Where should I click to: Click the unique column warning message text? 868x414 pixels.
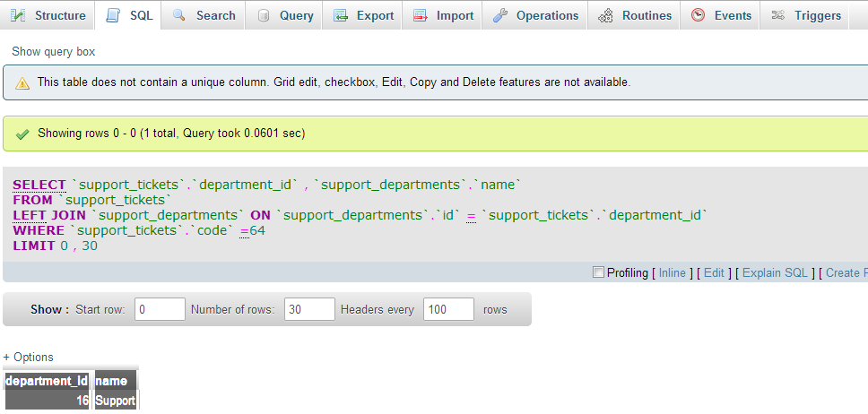click(334, 82)
